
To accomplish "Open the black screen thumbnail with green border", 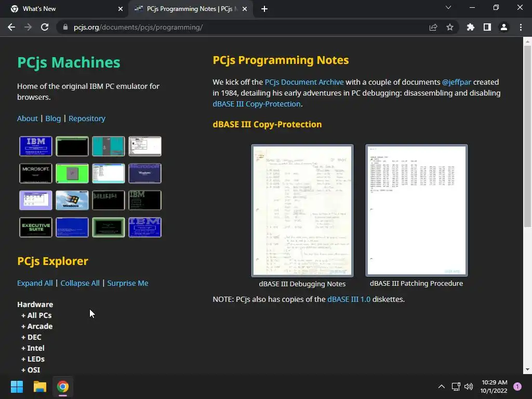I will tap(72, 146).
